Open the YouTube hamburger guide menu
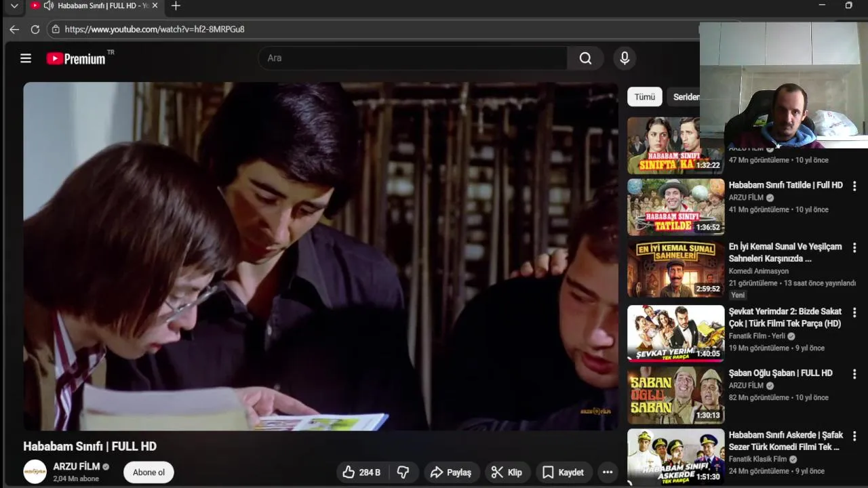The image size is (868, 488). click(26, 58)
